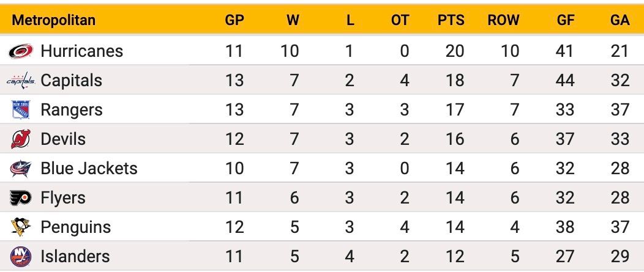Click the Islanders team logo
Screen dimensions: 644x272
point(21,256)
